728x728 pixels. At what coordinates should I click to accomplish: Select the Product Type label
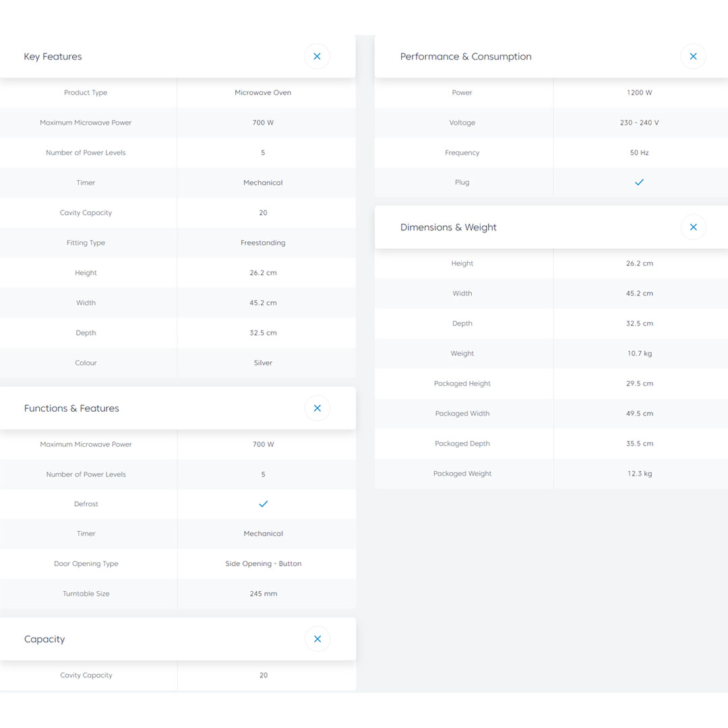click(86, 92)
